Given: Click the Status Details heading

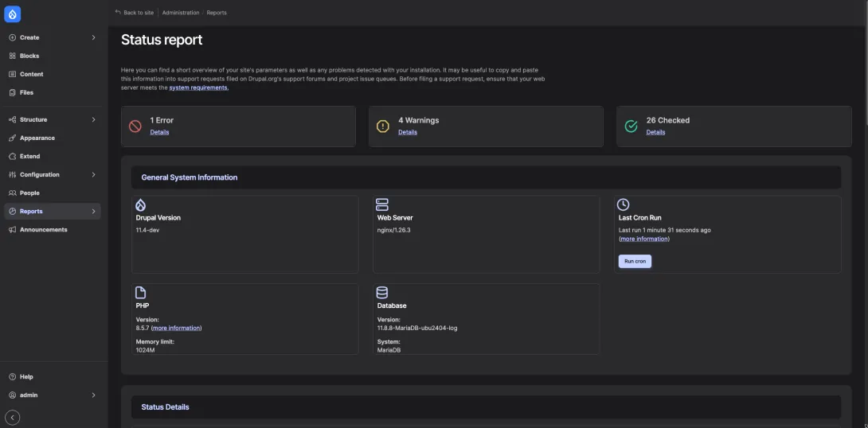Looking at the screenshot, I should 165,407.
